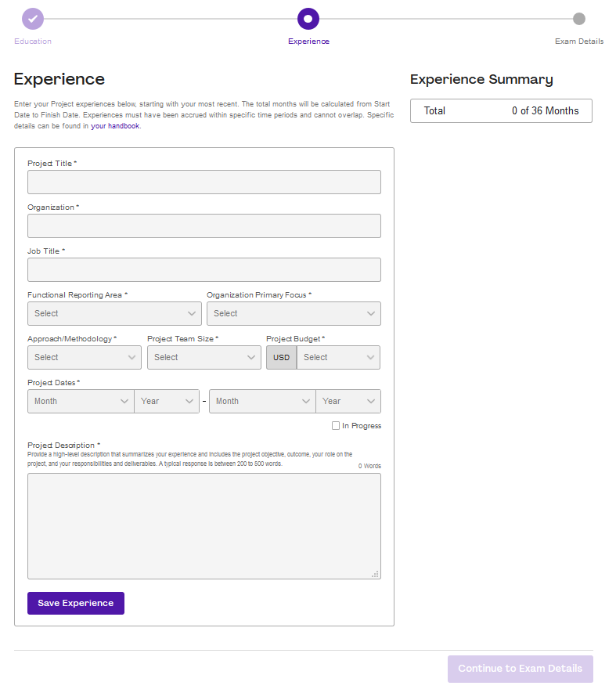Select the Experience step indicator
Screen dimensions: 616x700
pos(308,18)
